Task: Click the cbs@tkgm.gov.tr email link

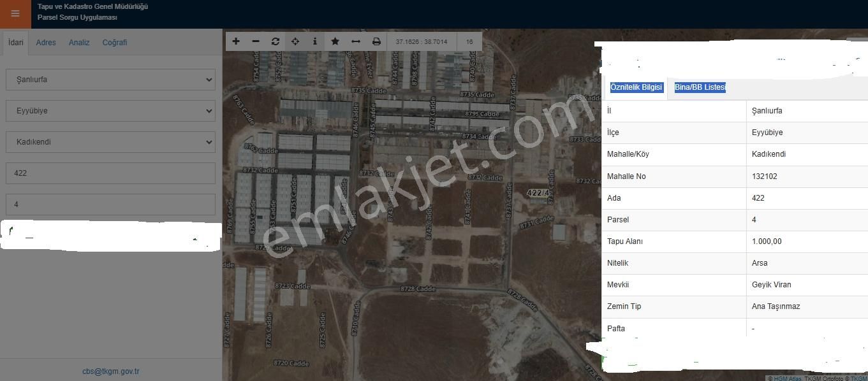Action: [x=111, y=371]
